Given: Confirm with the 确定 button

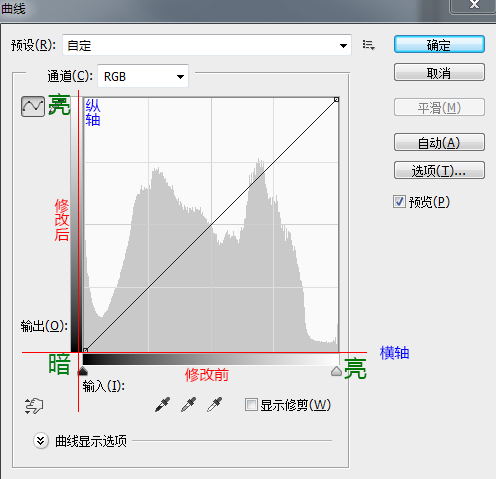Looking at the screenshot, I should tap(439, 45).
